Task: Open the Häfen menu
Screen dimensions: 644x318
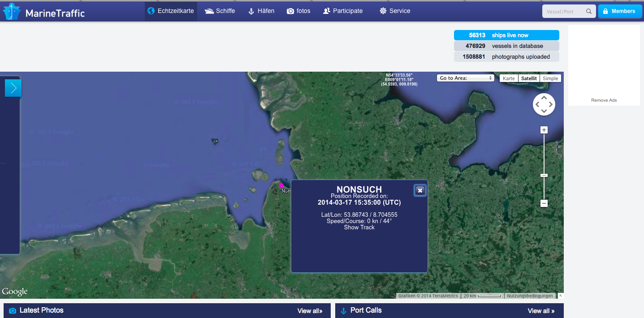Action: 261,11
